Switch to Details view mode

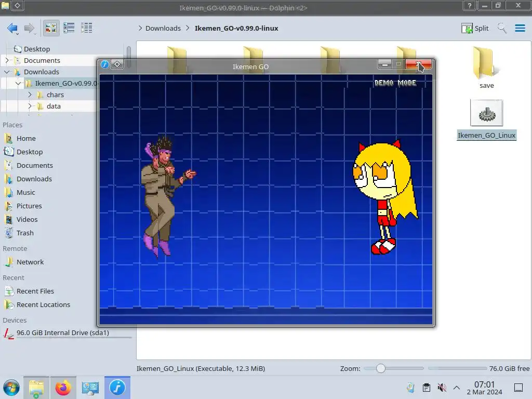point(87,28)
